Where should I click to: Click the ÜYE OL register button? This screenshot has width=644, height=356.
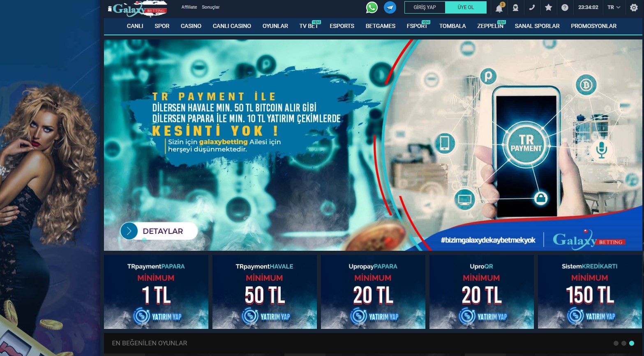point(466,7)
